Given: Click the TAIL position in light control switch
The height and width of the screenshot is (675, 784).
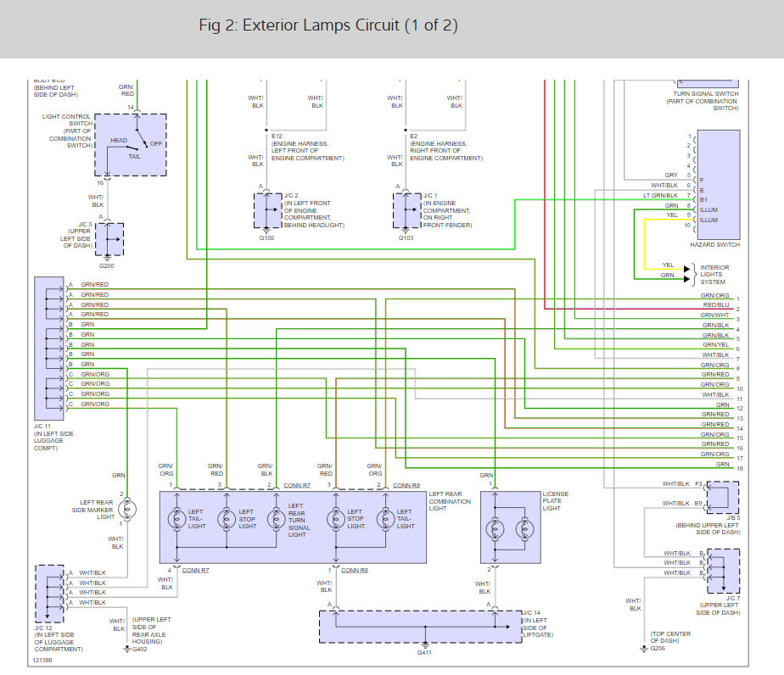Looking at the screenshot, I should pyautogui.click(x=135, y=156).
